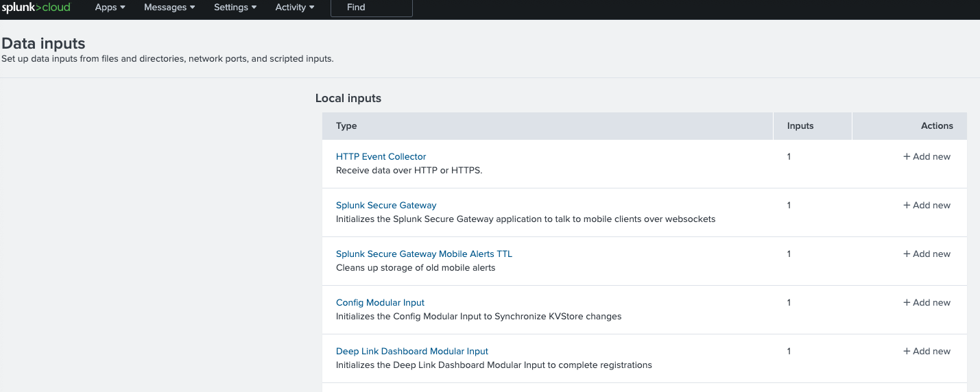Click the Type column header

coord(346,126)
